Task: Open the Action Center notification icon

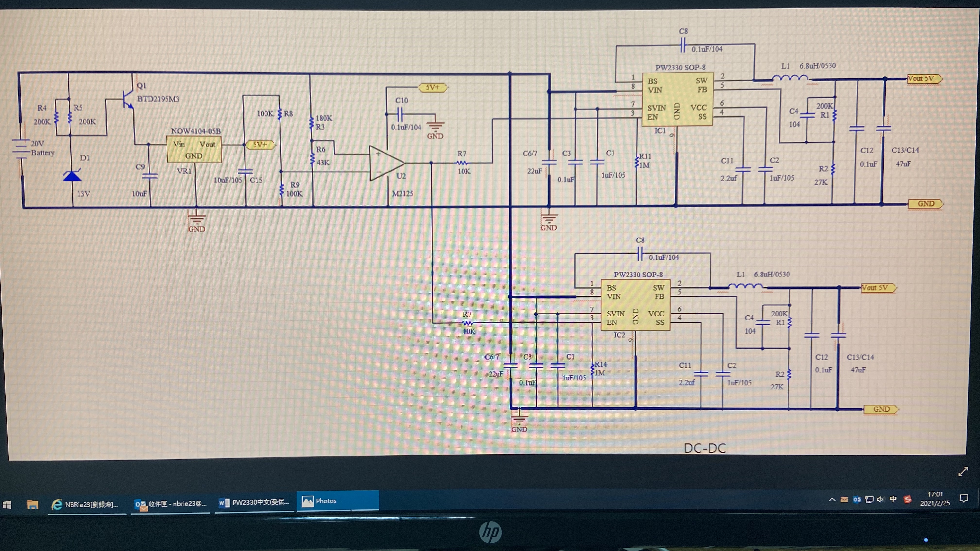Action: pos(964,498)
